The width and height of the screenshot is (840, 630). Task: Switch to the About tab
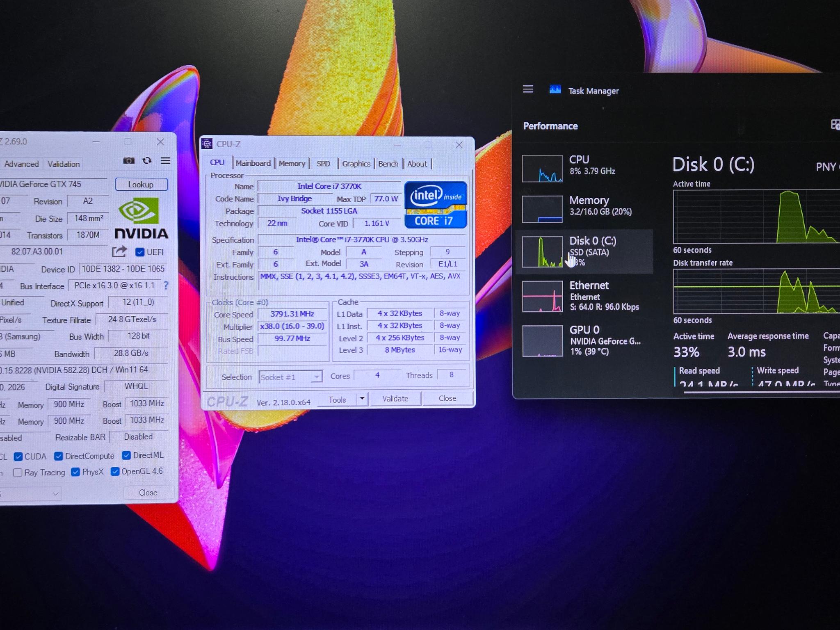(417, 164)
